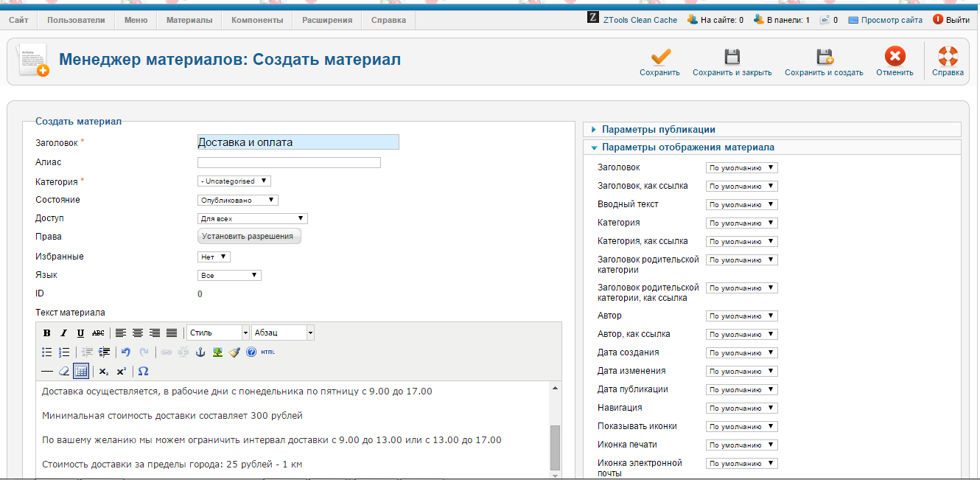The width and height of the screenshot is (980, 480).
Task: Insert an image using the tree picture icon
Action: [x=217, y=352]
